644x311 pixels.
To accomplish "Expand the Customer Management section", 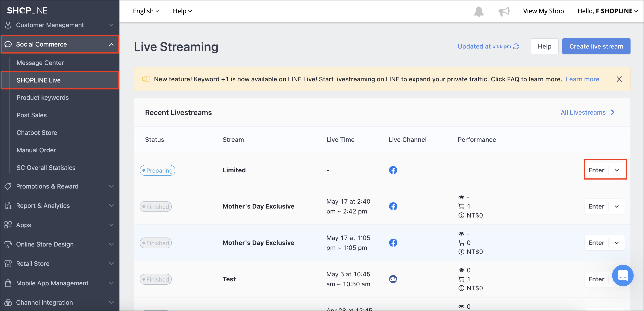I will pyautogui.click(x=111, y=25).
